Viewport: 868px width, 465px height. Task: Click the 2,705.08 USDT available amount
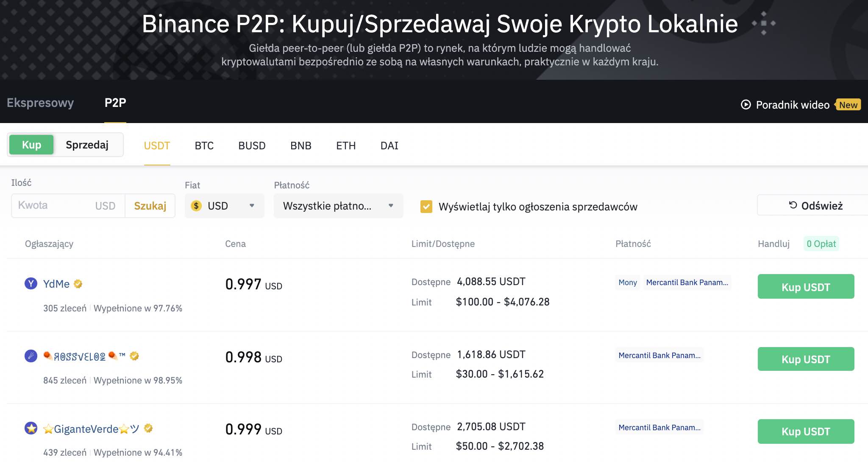491,426
